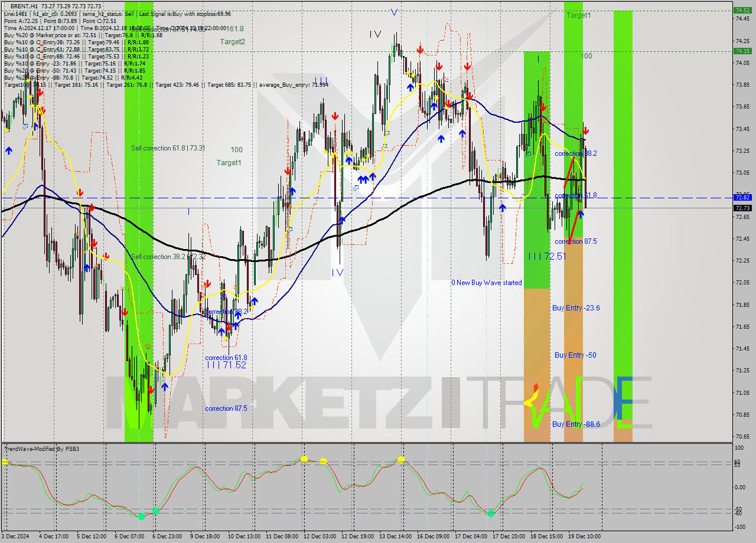
Task: Select the 'V' wave label at the chart top
Action: pyautogui.click(x=394, y=12)
